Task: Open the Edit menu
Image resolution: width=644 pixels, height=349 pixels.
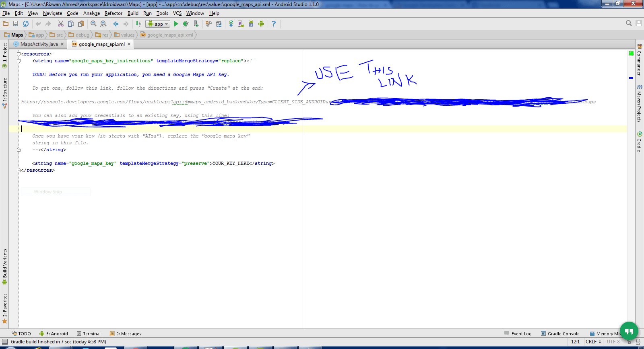Action: [19, 13]
